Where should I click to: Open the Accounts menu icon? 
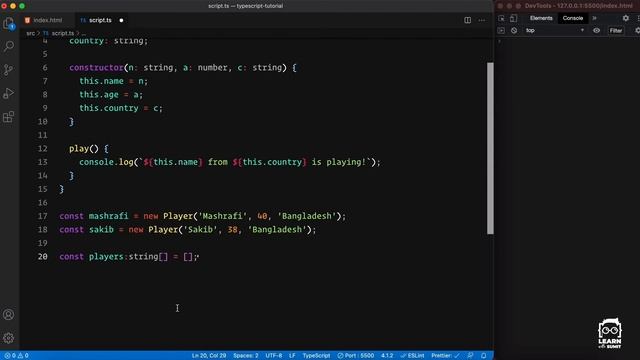(x=9, y=315)
